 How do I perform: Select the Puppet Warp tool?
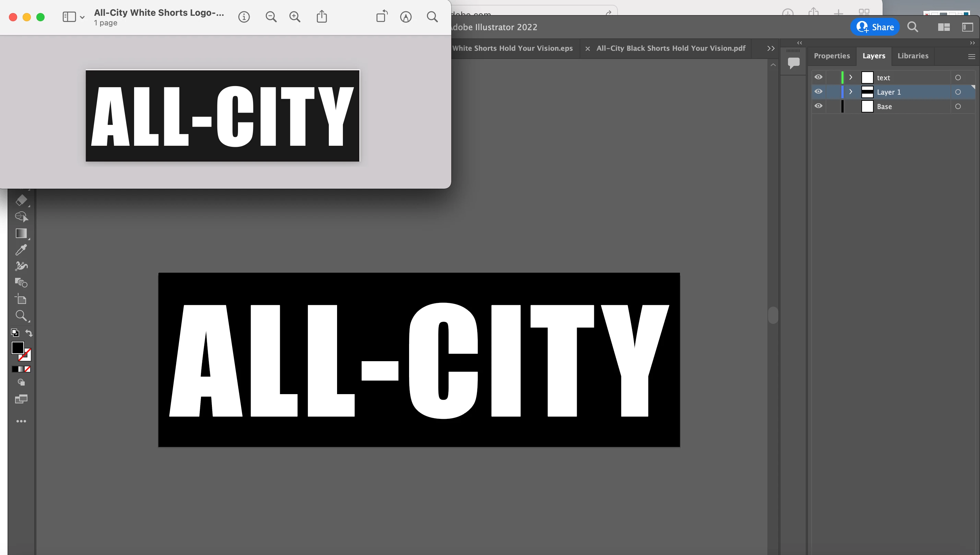[x=21, y=266]
